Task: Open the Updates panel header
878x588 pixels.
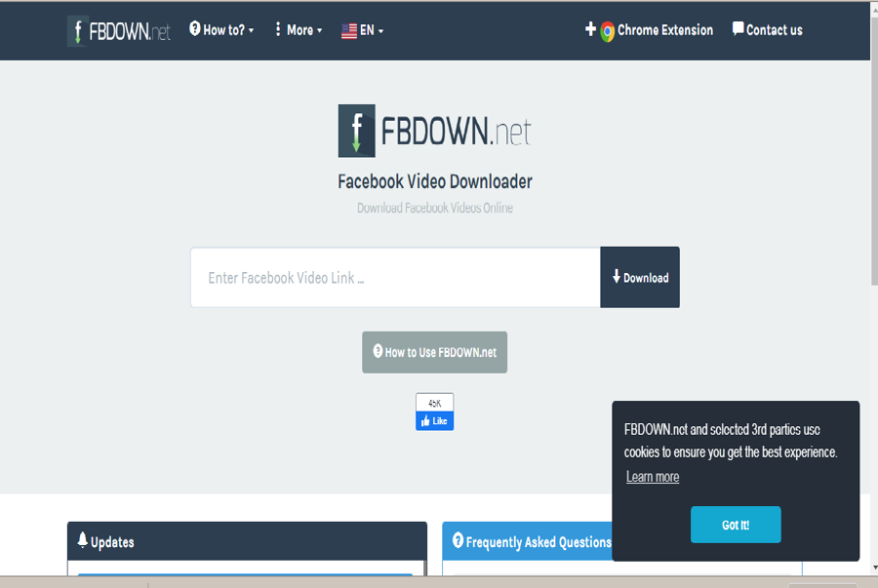Action: [247, 541]
